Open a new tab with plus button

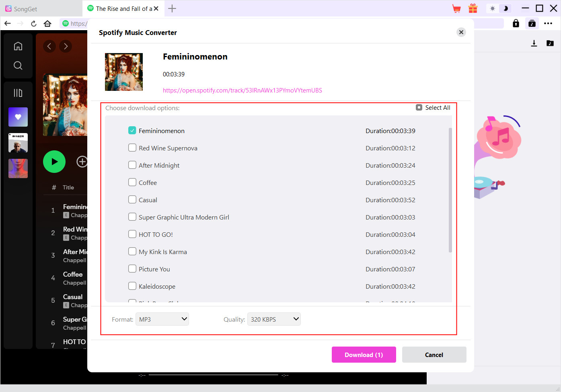coord(172,8)
